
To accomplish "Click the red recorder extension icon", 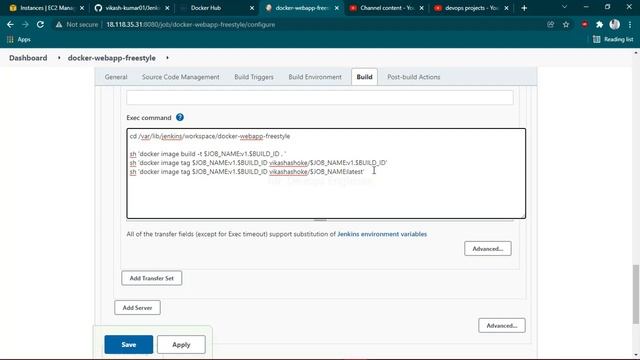I will click(x=584, y=24).
